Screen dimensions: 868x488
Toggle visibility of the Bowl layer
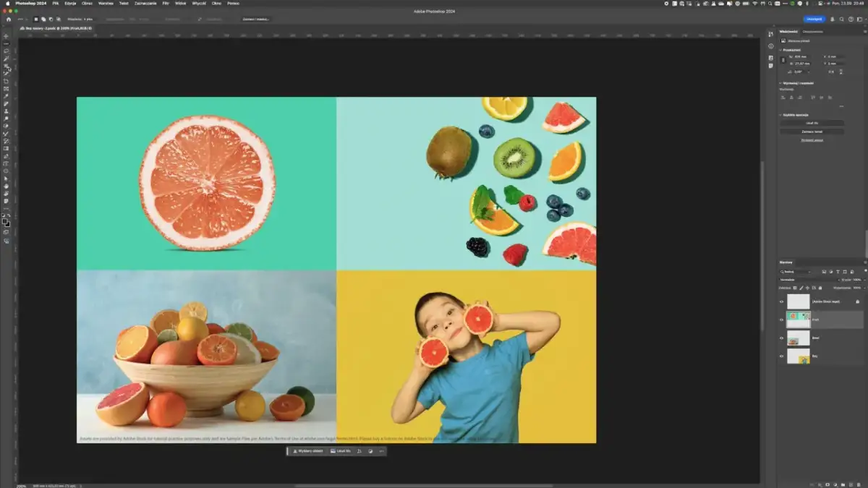pyautogui.click(x=781, y=338)
